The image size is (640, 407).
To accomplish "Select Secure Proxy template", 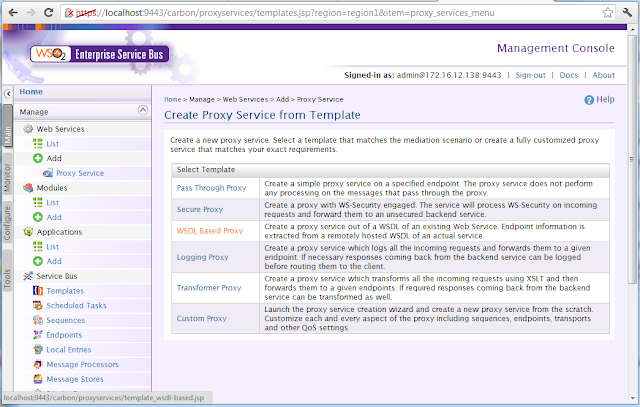I will (200, 209).
